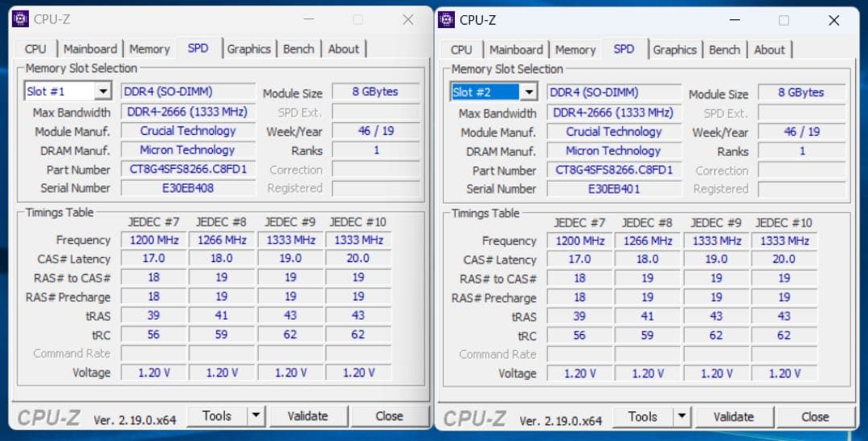Select the SPD tab in left window
Screen dimensions: 868x441
click(199, 48)
